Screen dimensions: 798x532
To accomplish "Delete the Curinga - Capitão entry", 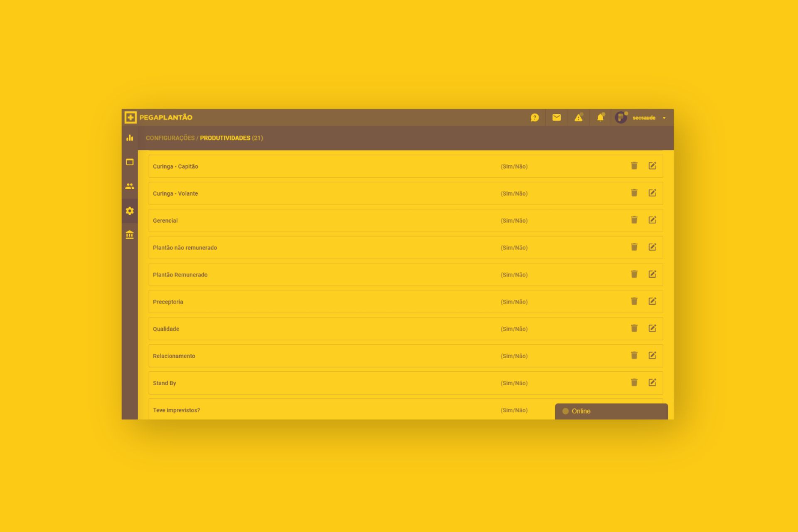I will tap(634, 166).
